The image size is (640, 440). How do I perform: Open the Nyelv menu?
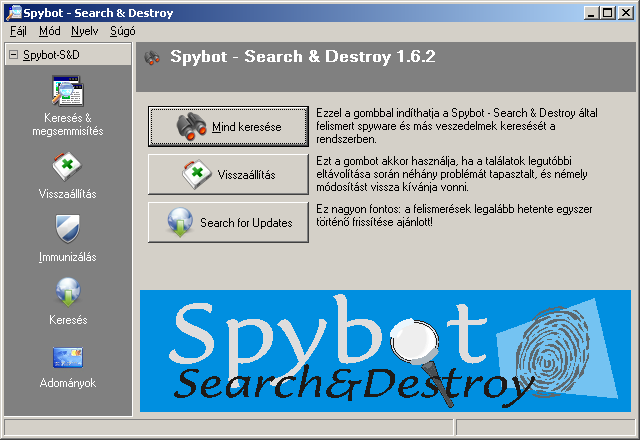[x=84, y=31]
